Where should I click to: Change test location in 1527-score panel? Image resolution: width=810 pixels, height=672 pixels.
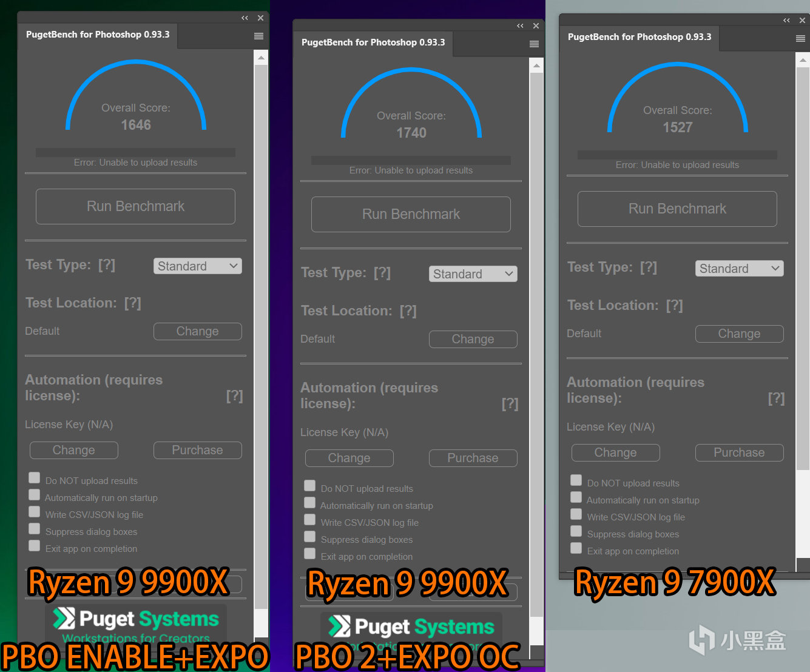pyautogui.click(x=740, y=334)
